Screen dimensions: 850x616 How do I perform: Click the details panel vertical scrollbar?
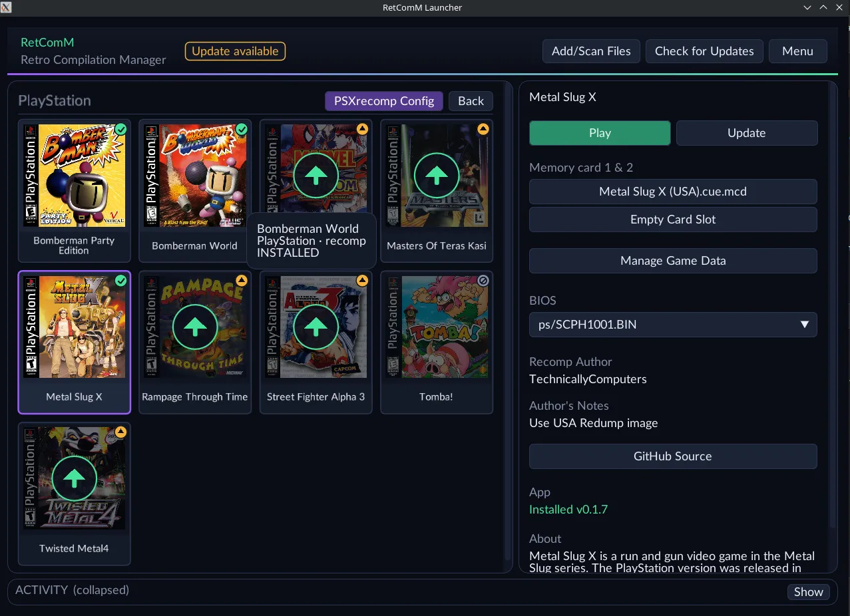832,306
